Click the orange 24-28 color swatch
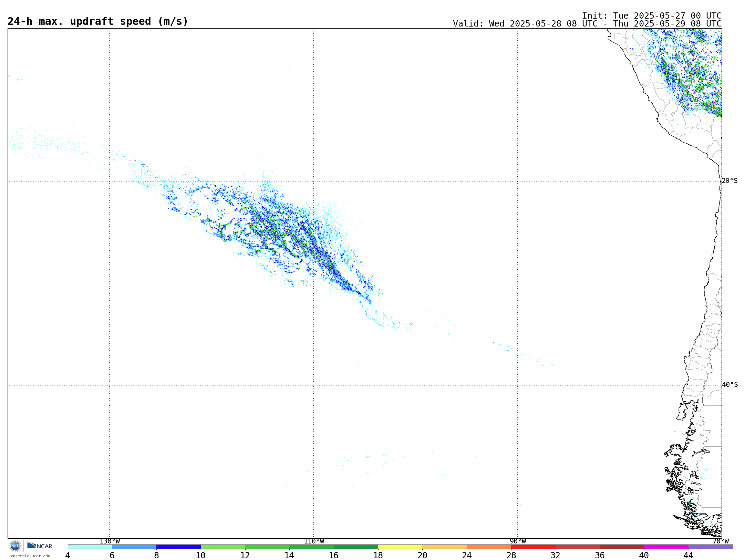This screenshot has height=560, width=744. pyautogui.click(x=489, y=547)
